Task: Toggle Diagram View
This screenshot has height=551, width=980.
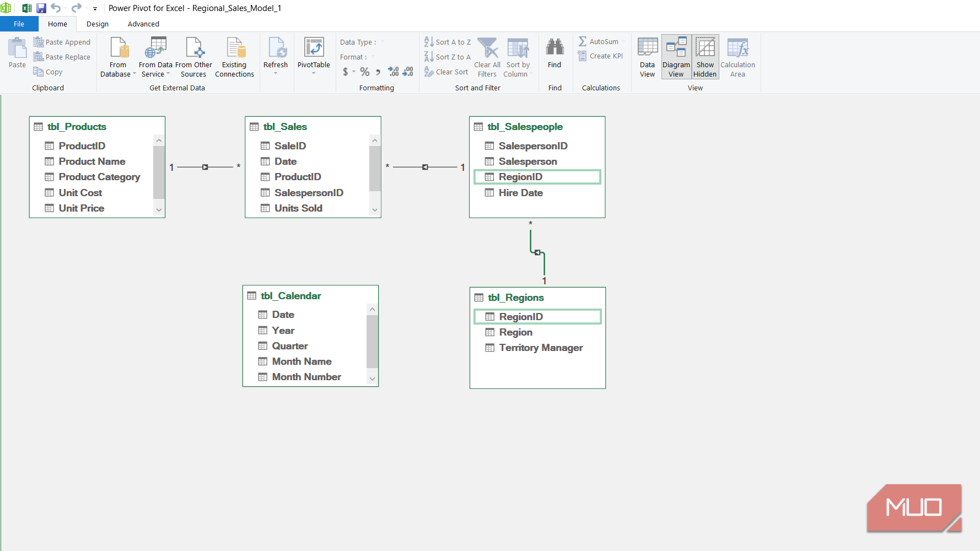Action: [676, 57]
